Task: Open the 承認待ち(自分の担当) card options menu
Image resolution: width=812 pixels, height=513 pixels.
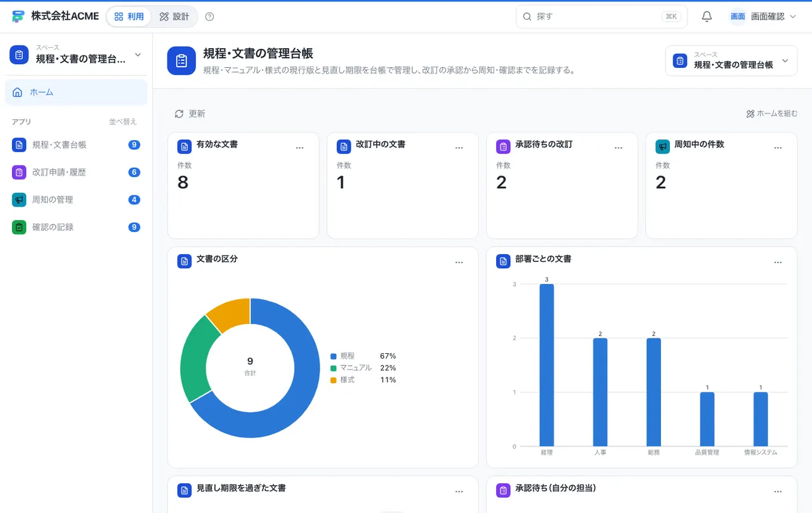Action: 778,491
